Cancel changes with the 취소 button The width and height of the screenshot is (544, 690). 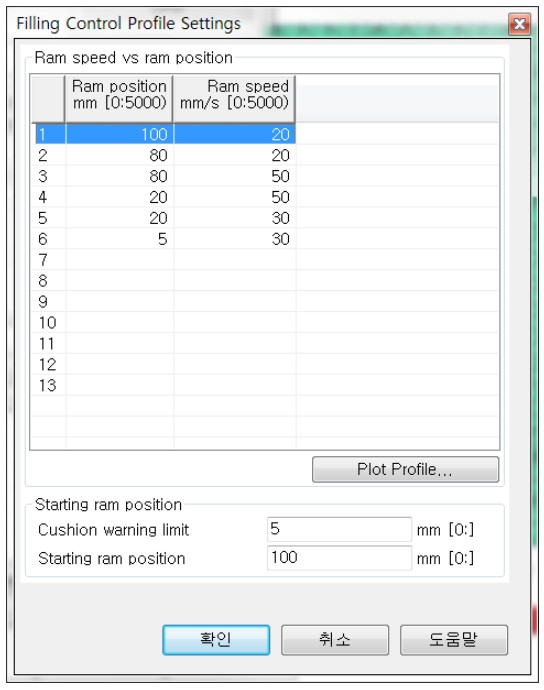335,640
